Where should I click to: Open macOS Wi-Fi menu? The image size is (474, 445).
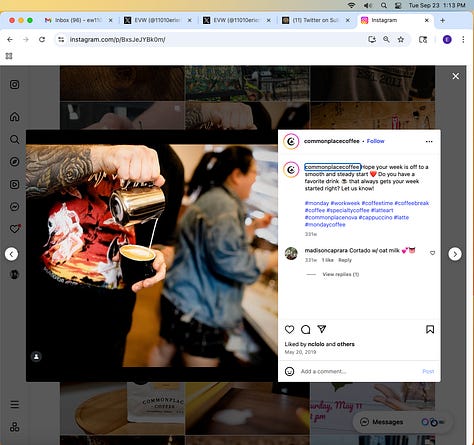coord(351,5)
